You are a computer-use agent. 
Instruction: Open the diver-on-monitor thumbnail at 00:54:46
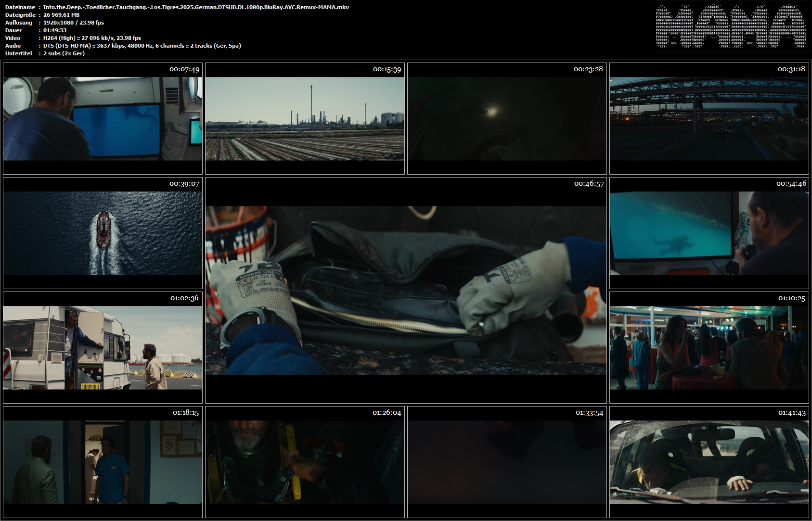pos(709,233)
